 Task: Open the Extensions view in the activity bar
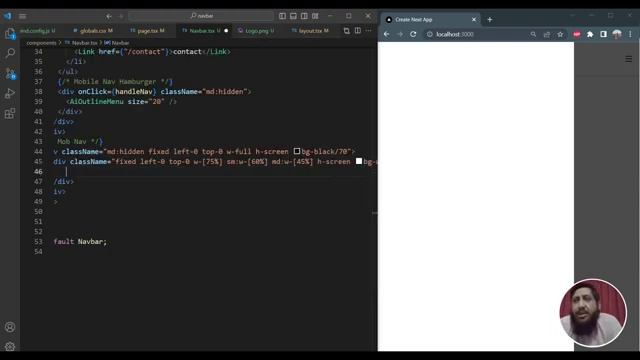[10, 113]
